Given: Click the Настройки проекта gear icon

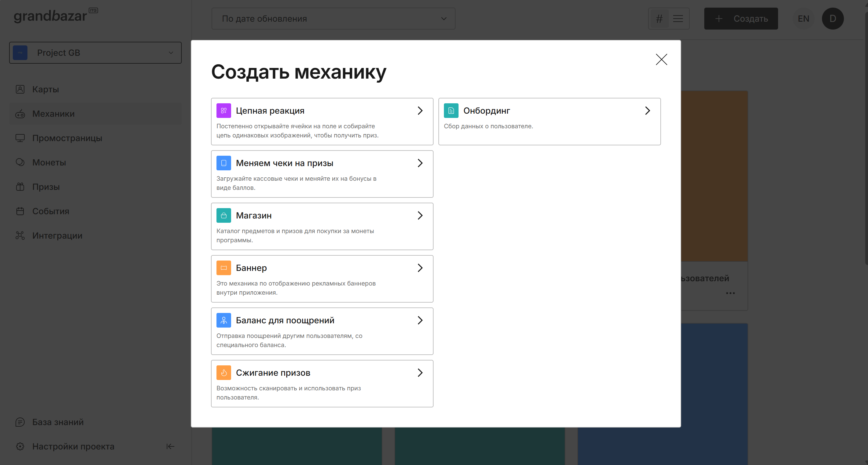Looking at the screenshot, I should 20,446.
